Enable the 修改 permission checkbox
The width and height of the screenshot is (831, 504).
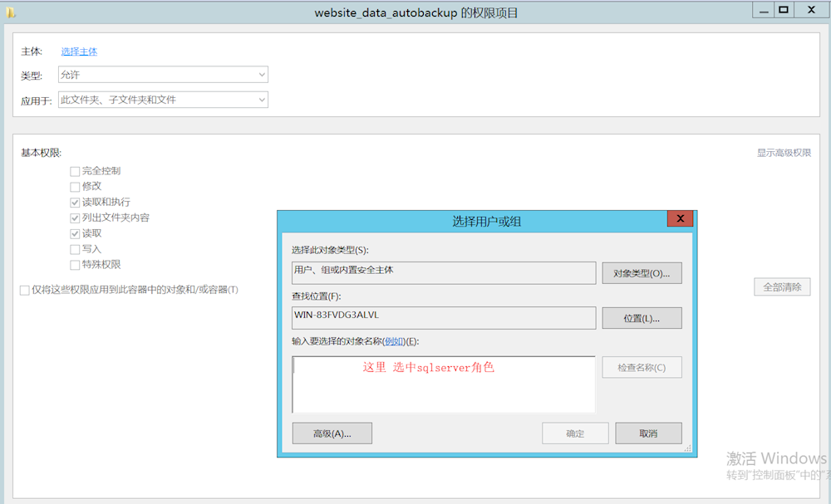(x=75, y=187)
